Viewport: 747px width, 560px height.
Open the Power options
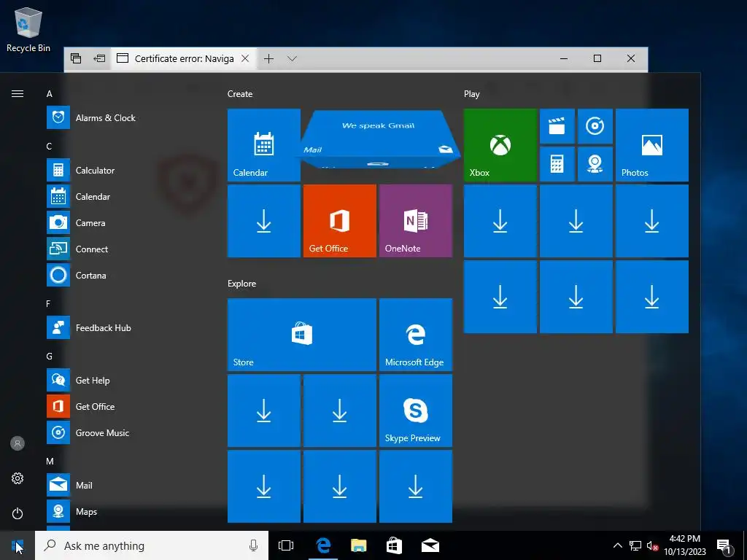click(x=18, y=513)
